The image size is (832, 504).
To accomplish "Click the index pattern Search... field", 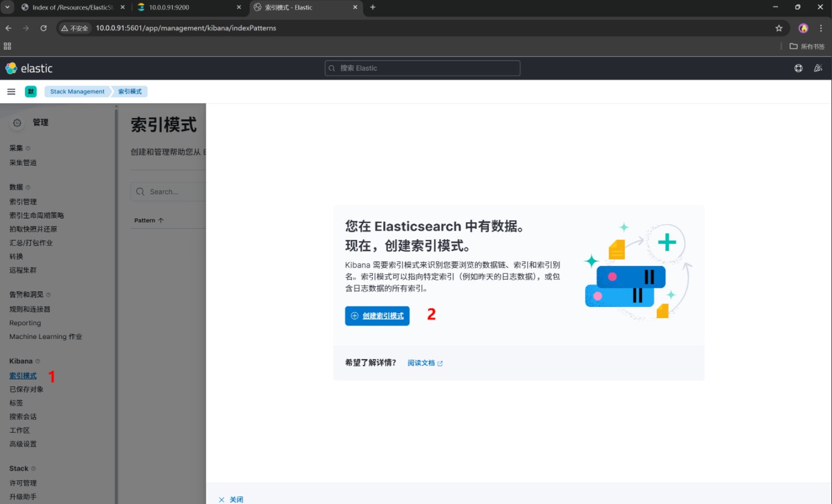I will 168,192.
